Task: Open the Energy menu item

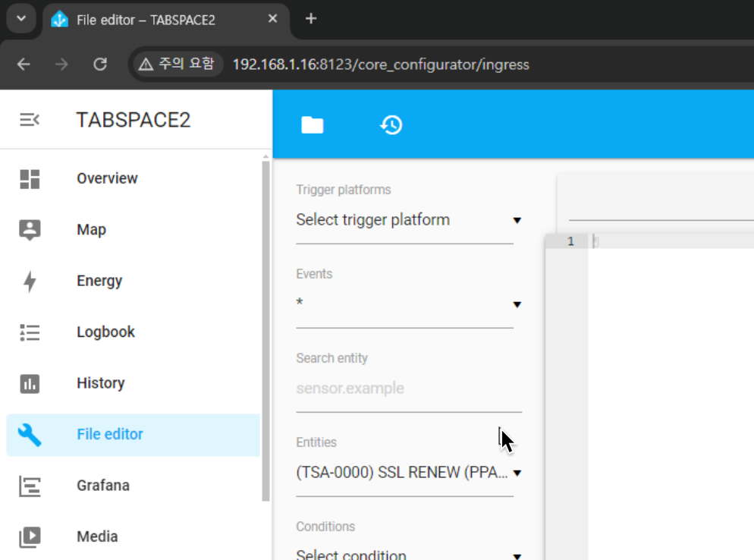Action: (134, 281)
